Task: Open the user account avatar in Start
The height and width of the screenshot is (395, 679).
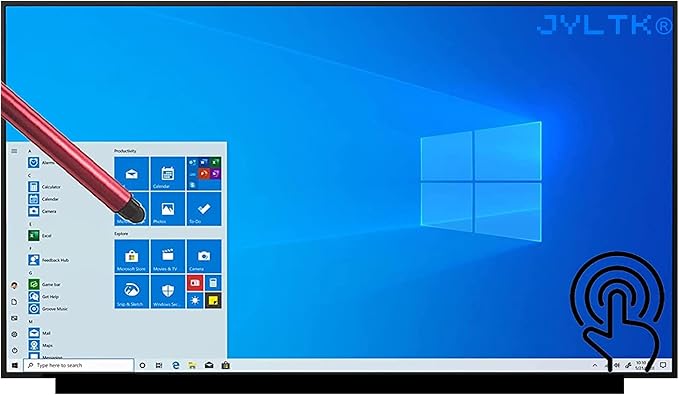Action: (x=14, y=285)
